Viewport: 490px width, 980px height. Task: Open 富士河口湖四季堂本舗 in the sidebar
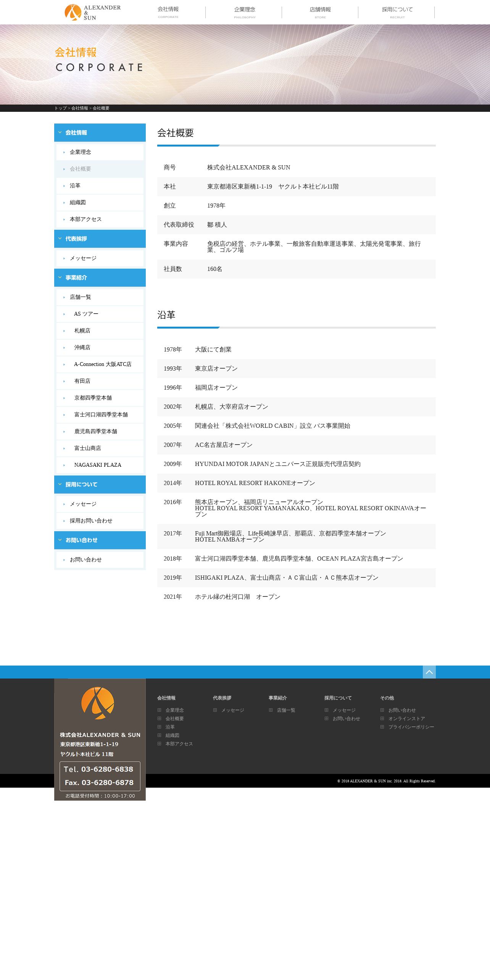point(100,414)
